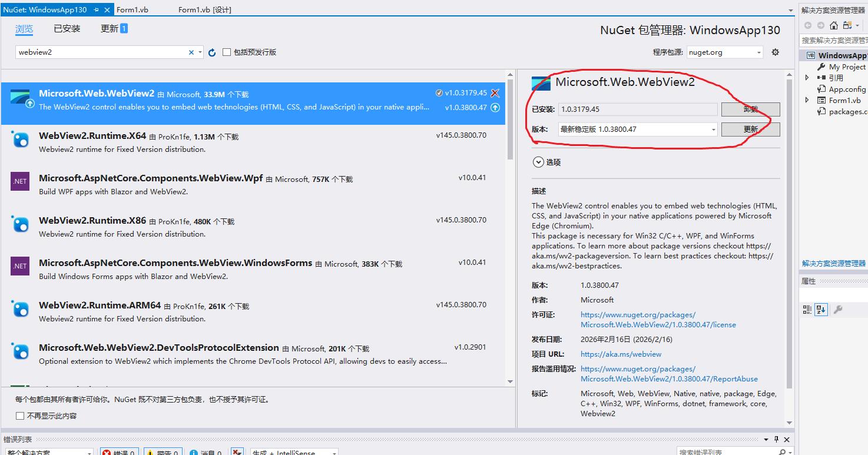
Task: Select the Microsoft.Web.WebView2 package in the list
Action: point(253,103)
